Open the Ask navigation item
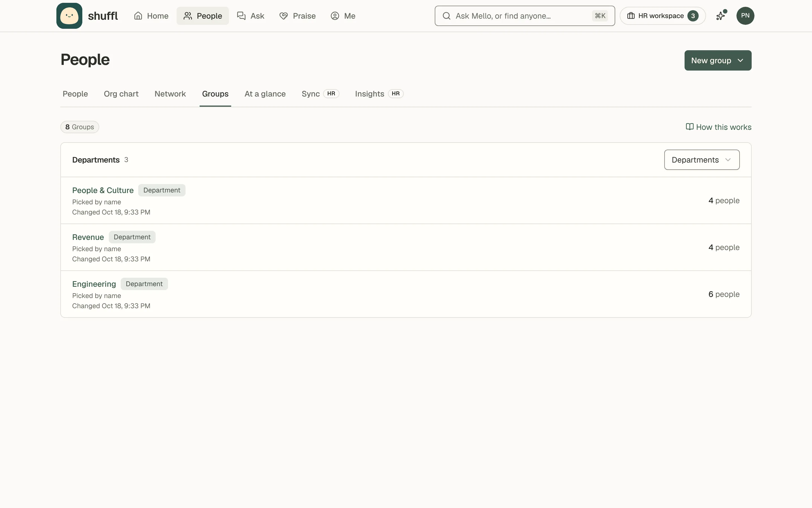The width and height of the screenshot is (812, 508). click(251, 16)
